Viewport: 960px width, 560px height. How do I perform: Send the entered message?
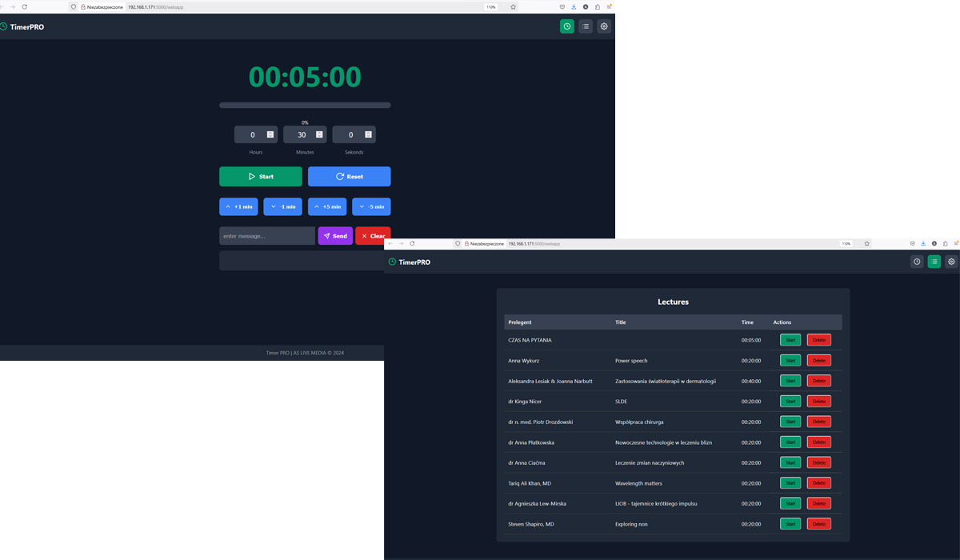point(335,236)
